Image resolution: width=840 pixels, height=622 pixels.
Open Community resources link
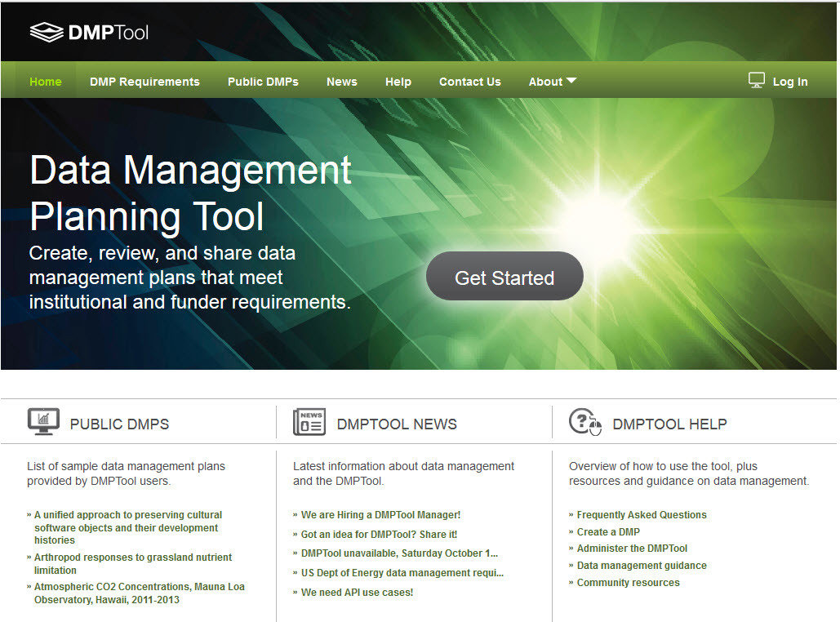(x=628, y=582)
